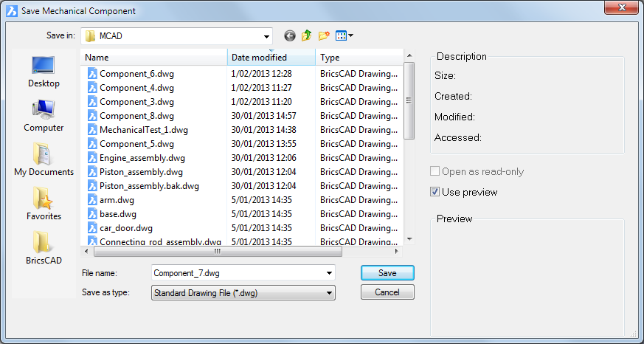The width and height of the screenshot is (644, 344).
Task: Open the View menu icon
Action: pyautogui.click(x=344, y=35)
